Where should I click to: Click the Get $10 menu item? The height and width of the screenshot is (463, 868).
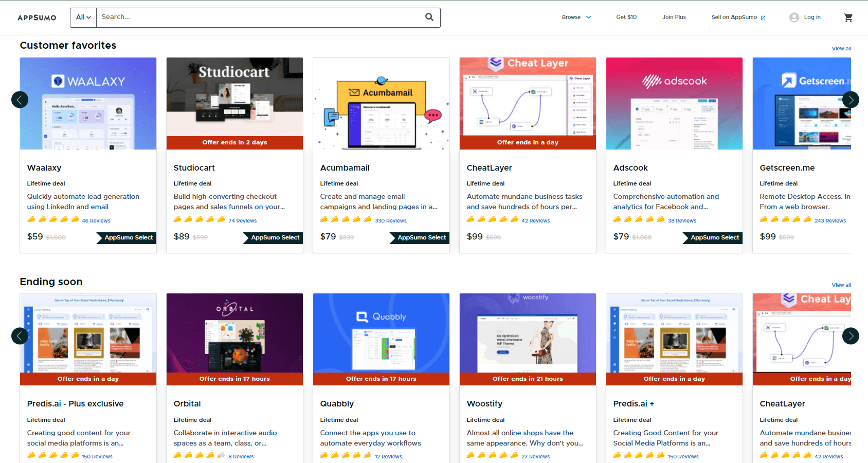(626, 17)
